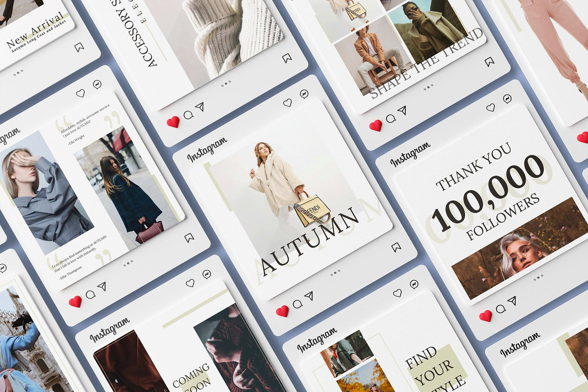This screenshot has height=392, width=588.
Task: Like the Shape The Trend post
Action: coord(375,125)
